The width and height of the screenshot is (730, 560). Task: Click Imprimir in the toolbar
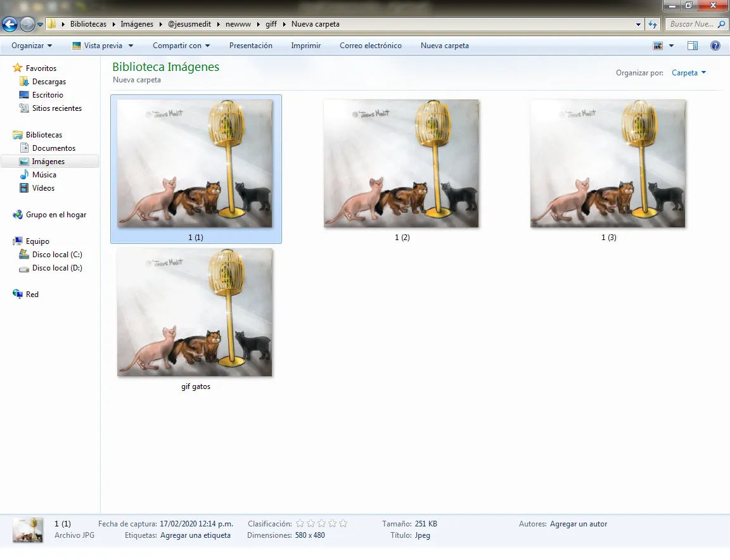coord(305,46)
